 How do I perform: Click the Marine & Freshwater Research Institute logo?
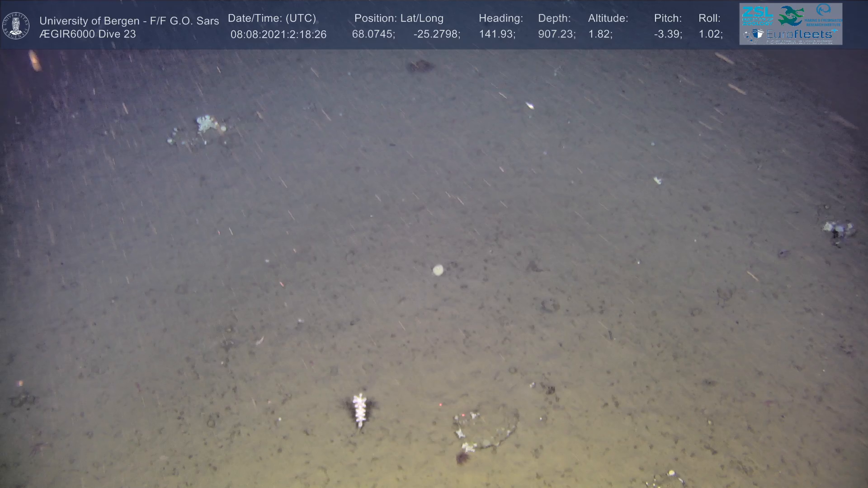pos(823,14)
